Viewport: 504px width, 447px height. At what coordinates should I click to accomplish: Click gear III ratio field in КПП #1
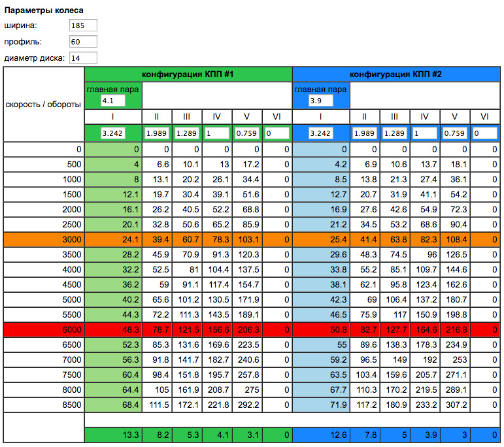(x=187, y=133)
